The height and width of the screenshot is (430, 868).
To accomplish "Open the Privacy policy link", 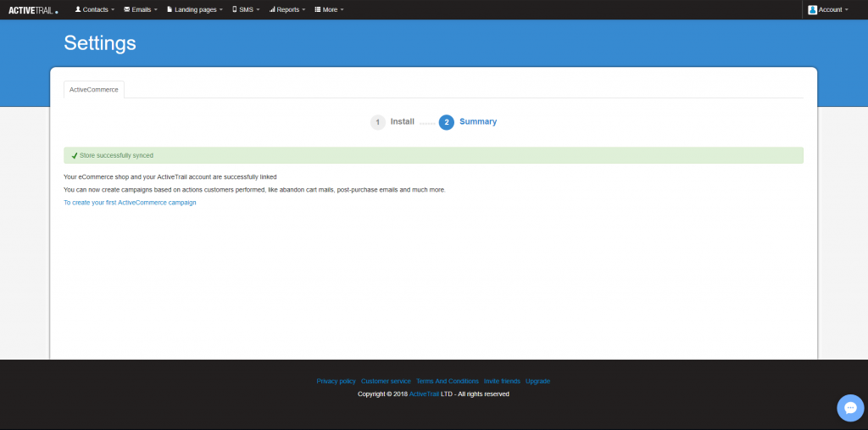I will pyautogui.click(x=336, y=382).
